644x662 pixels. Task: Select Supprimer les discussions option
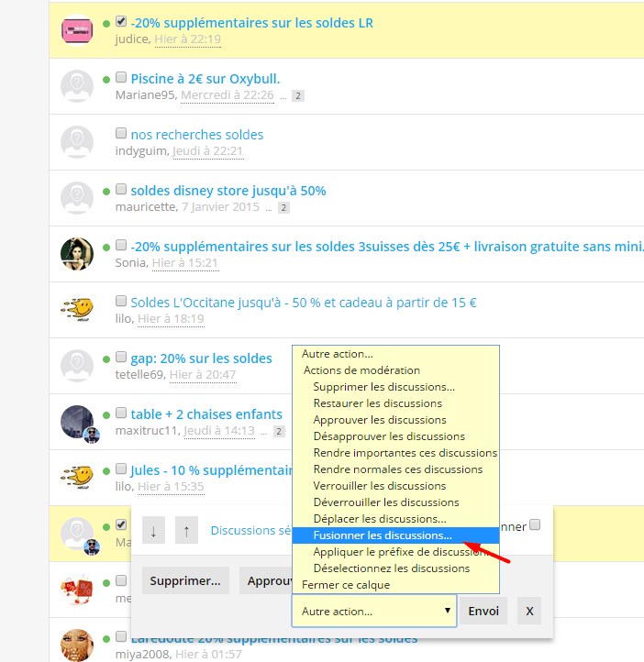[395, 387]
